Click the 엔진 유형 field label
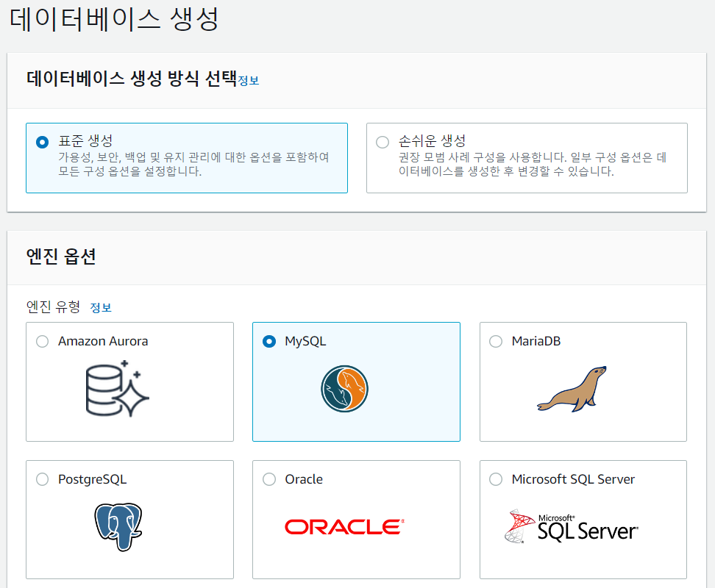 click(54, 306)
